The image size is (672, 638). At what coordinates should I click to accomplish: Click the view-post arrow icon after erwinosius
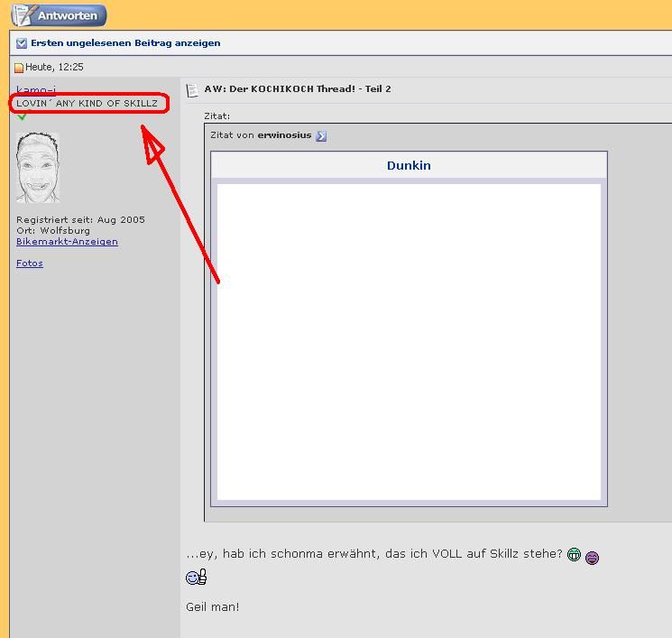(321, 136)
